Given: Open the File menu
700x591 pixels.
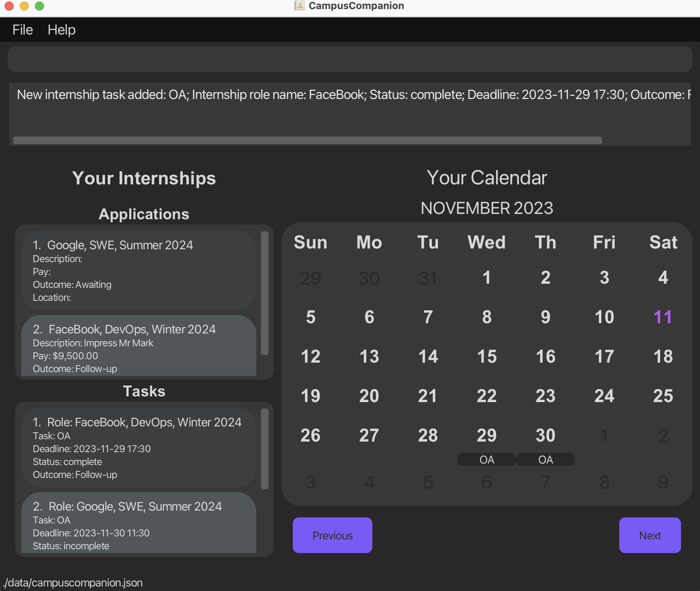Looking at the screenshot, I should 22,30.
